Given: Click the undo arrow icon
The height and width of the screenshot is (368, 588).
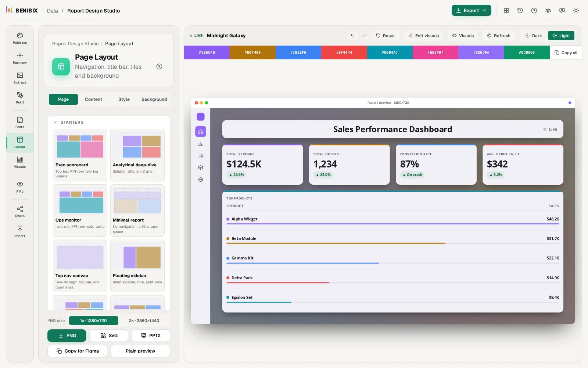Looking at the screenshot, I should tap(352, 36).
